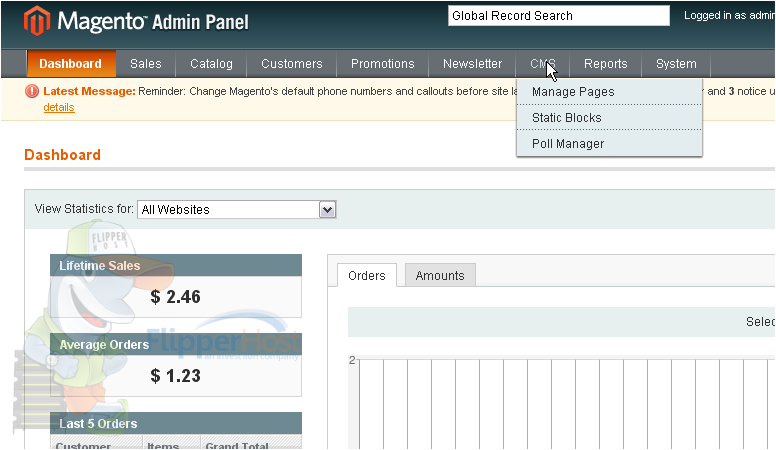Viewport: 776px width, 450px height.
Task: Click the Average Orders value $ 1.23
Action: click(x=176, y=376)
